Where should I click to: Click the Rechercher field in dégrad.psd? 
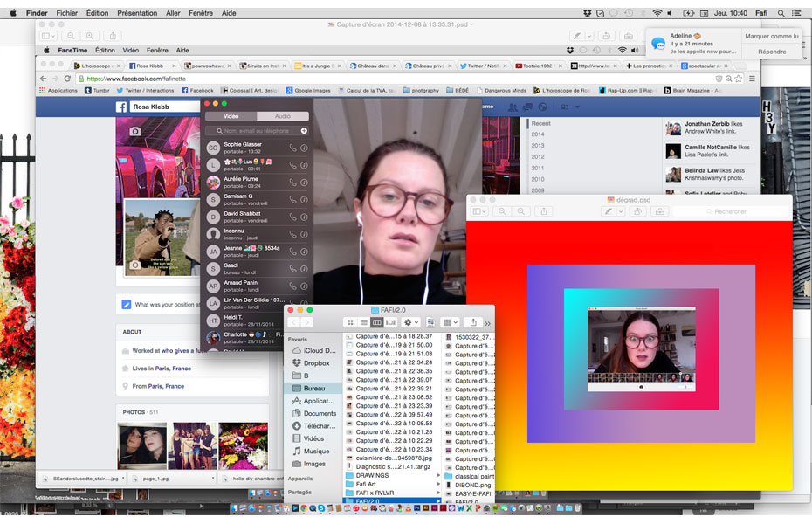point(730,211)
